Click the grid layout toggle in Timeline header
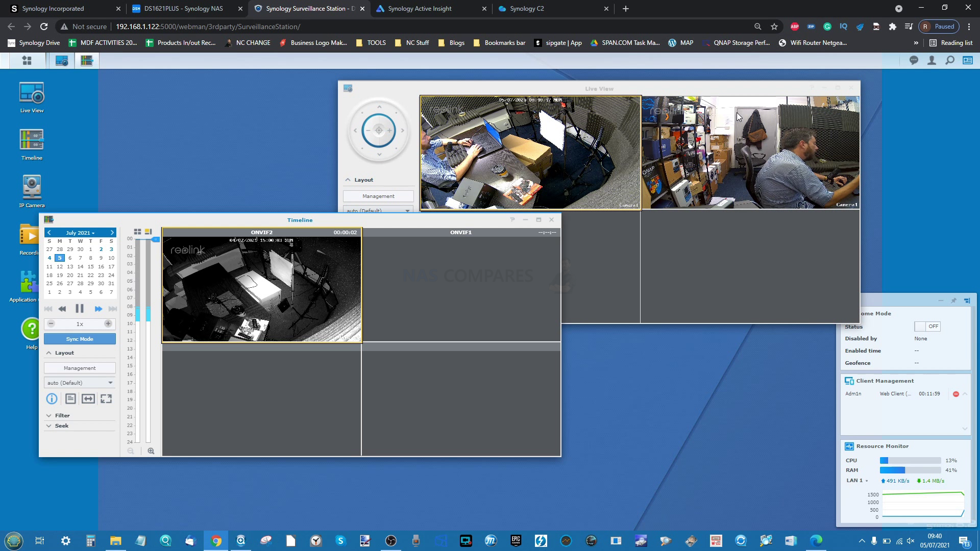This screenshot has height=551, width=980. [137, 232]
